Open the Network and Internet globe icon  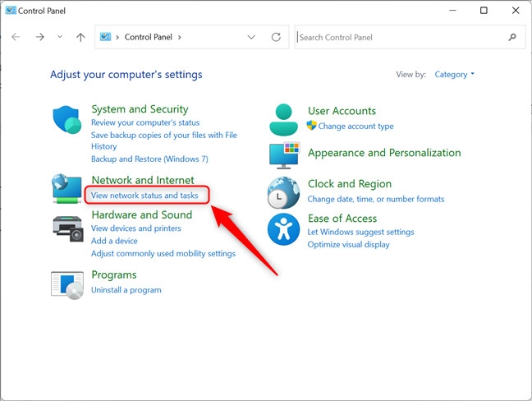[66, 189]
